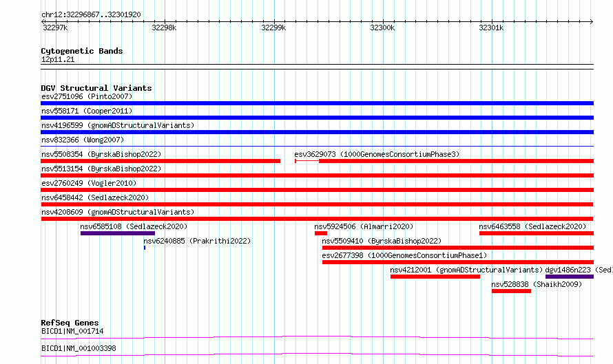The width and height of the screenshot is (613, 364).
Task: Select the BICD1|NM_001003398 gene track line
Action: [x=317, y=354]
